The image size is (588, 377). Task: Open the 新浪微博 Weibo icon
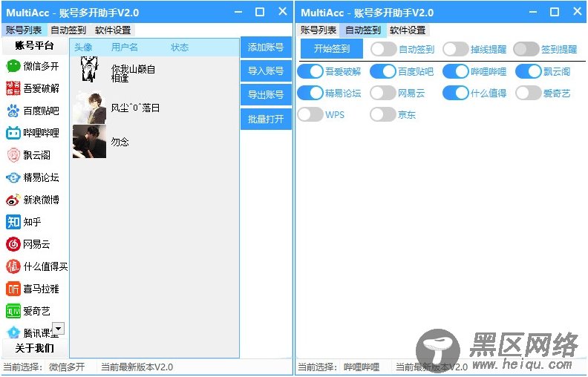[13, 200]
